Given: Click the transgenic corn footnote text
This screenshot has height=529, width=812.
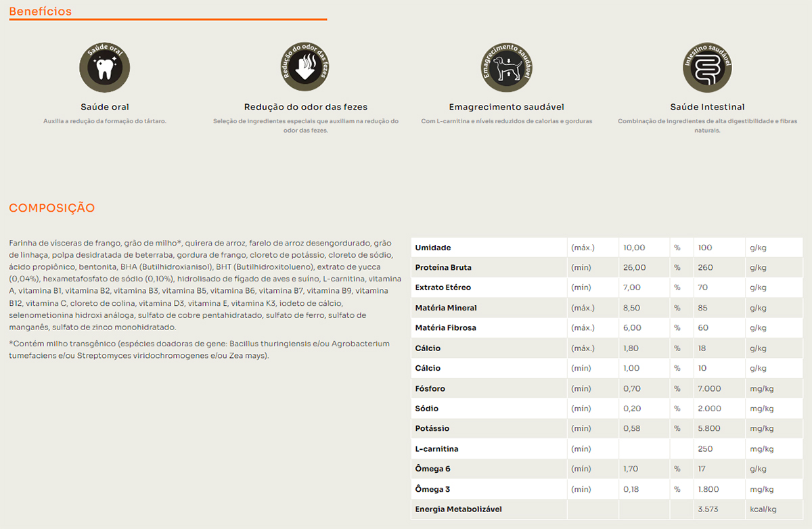Looking at the screenshot, I should click(199, 349).
